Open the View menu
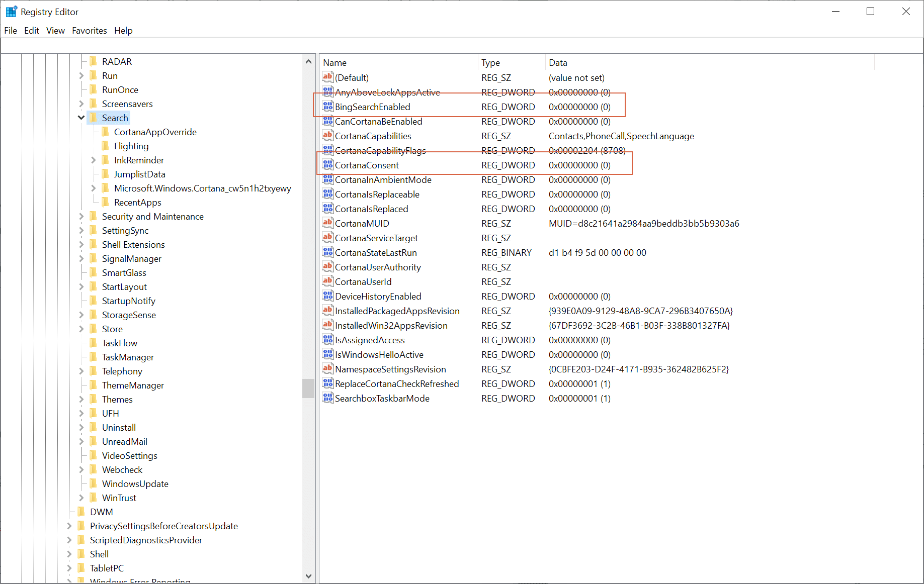The width and height of the screenshot is (924, 584). [x=55, y=31]
